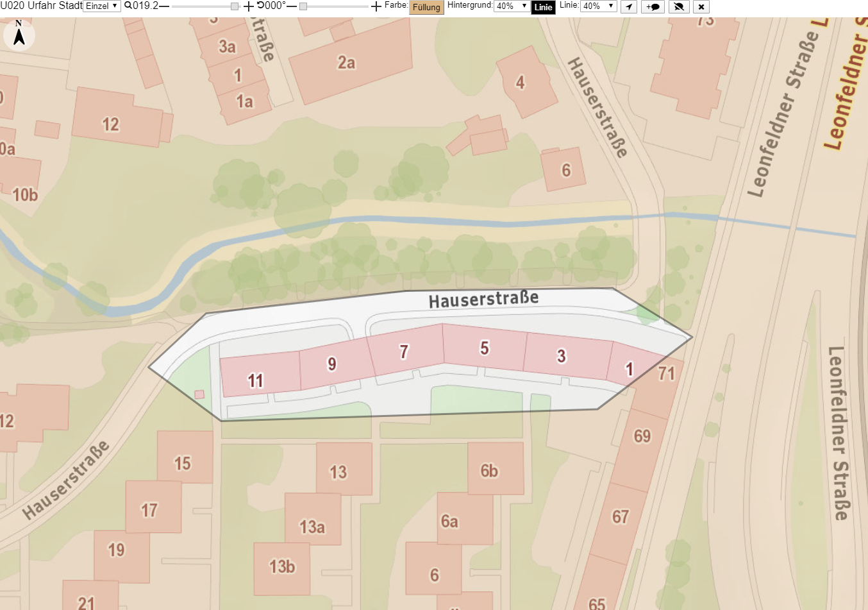Open the Hintergrund 40% dropdown
868x610 pixels.
pos(512,6)
